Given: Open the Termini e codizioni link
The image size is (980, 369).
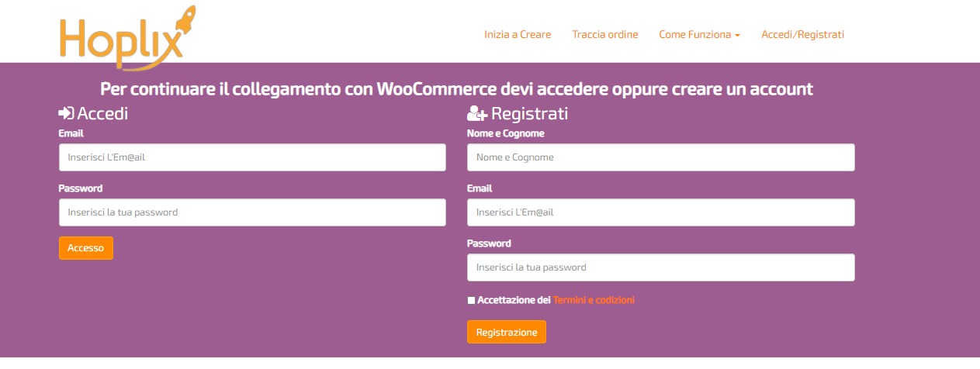Looking at the screenshot, I should pyautogui.click(x=594, y=300).
